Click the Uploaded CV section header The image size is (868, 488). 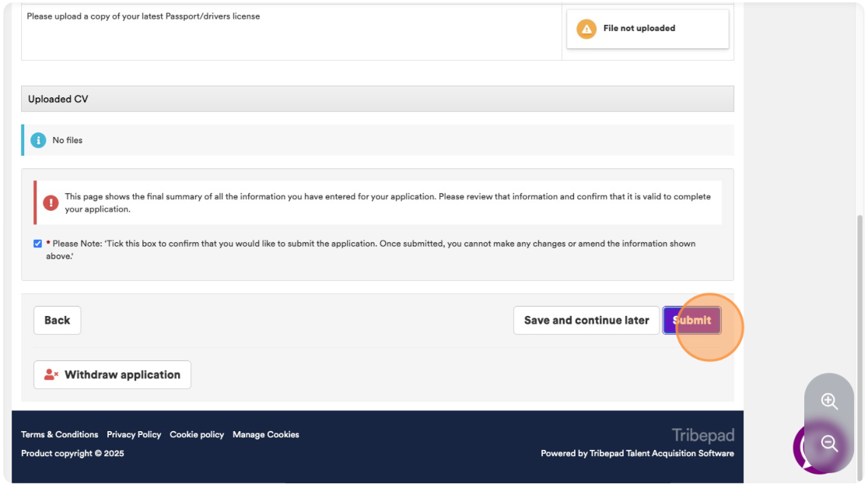coord(377,99)
